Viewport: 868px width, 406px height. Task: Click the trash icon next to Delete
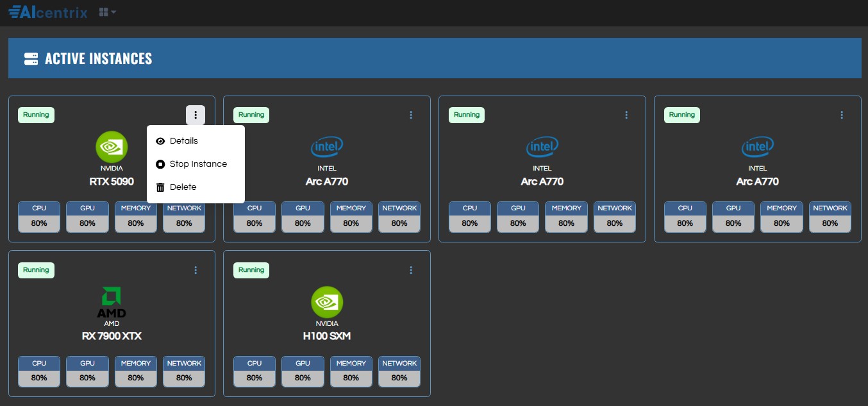[160, 187]
